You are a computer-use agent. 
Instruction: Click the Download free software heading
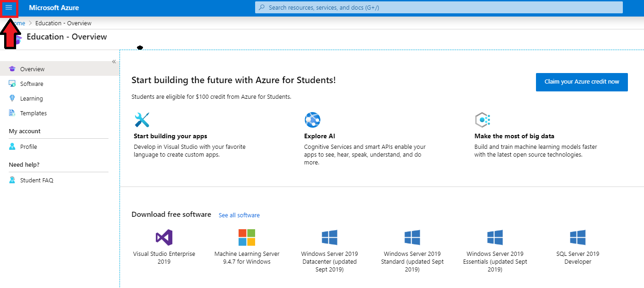(x=171, y=214)
